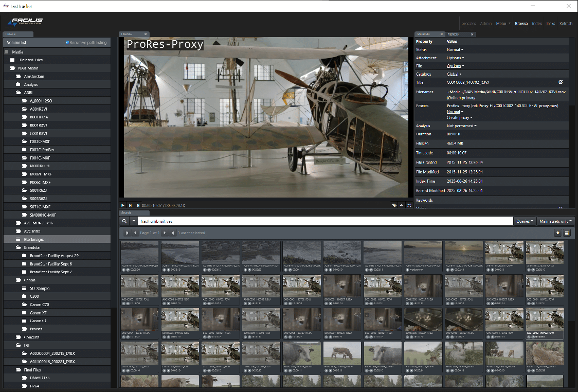Click the Refresh button top right
The image size is (578, 392).
tap(566, 23)
